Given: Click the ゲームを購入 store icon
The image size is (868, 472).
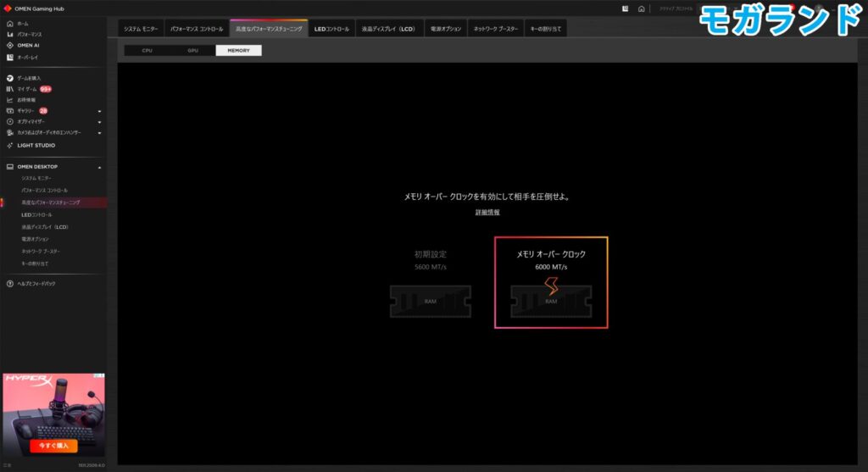Looking at the screenshot, I should point(9,78).
